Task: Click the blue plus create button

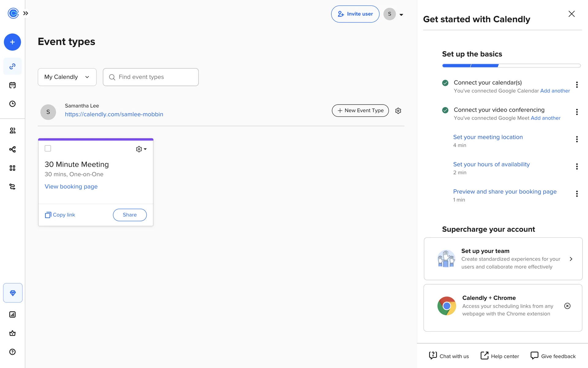Action: (12, 42)
